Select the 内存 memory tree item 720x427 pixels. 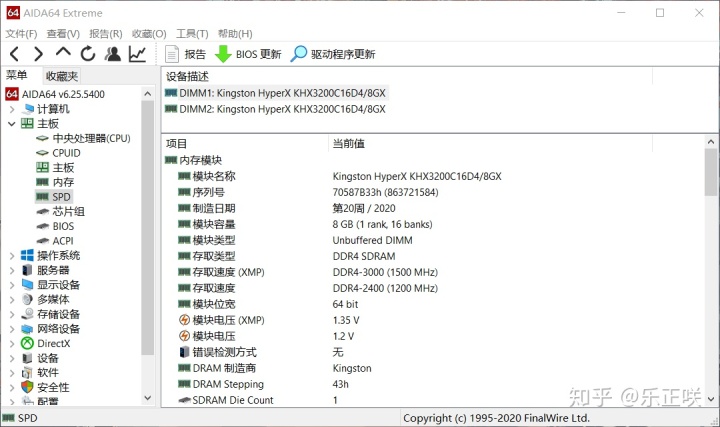coord(63,182)
